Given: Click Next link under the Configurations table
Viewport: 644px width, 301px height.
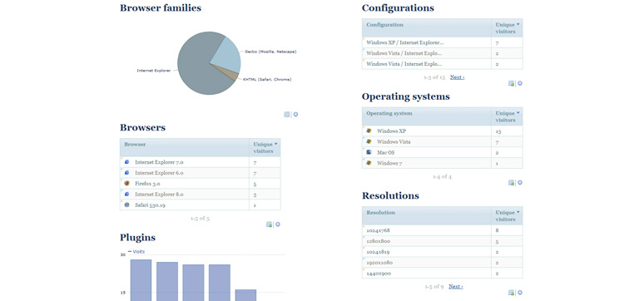Looking at the screenshot, I should (x=457, y=77).
